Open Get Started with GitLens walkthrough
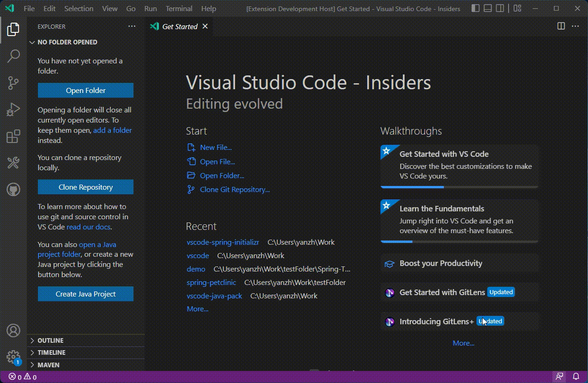The image size is (588, 383). [459, 292]
